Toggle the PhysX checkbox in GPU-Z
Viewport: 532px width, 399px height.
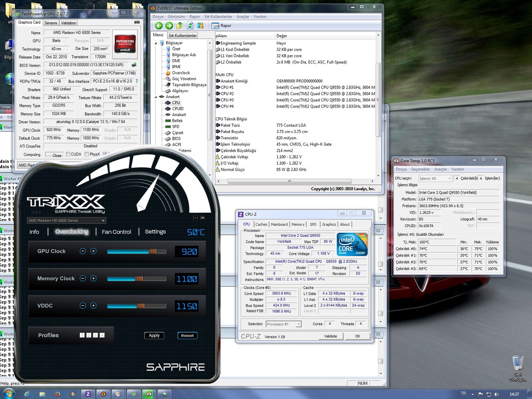tap(86, 154)
